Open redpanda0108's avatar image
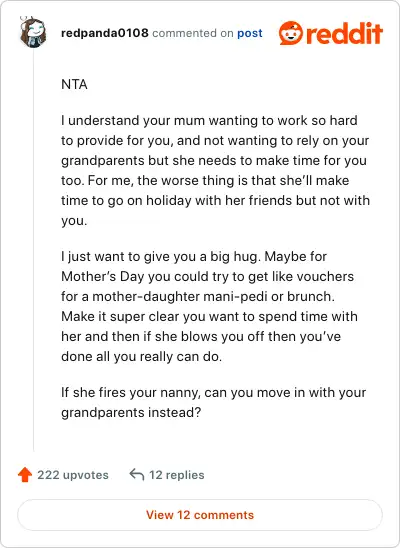This screenshot has width=400, height=548. 32,33
